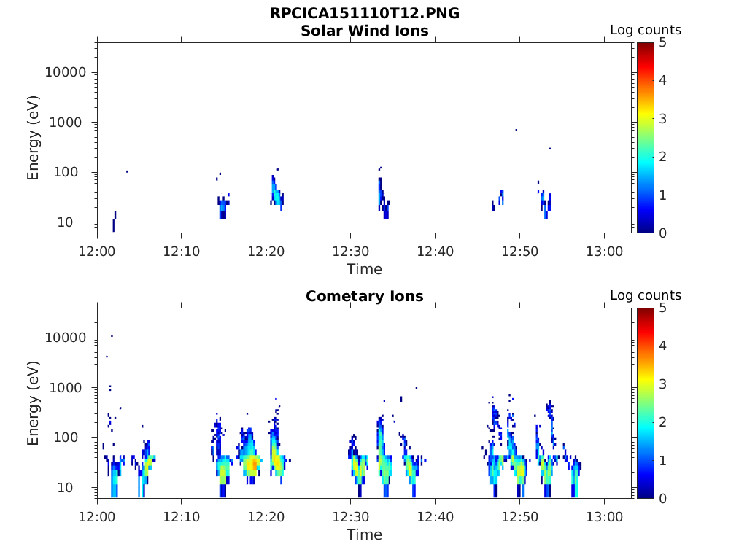The image size is (747, 560).
Task: Click the 12:00 tick label on bottom plot
Action: point(97,517)
